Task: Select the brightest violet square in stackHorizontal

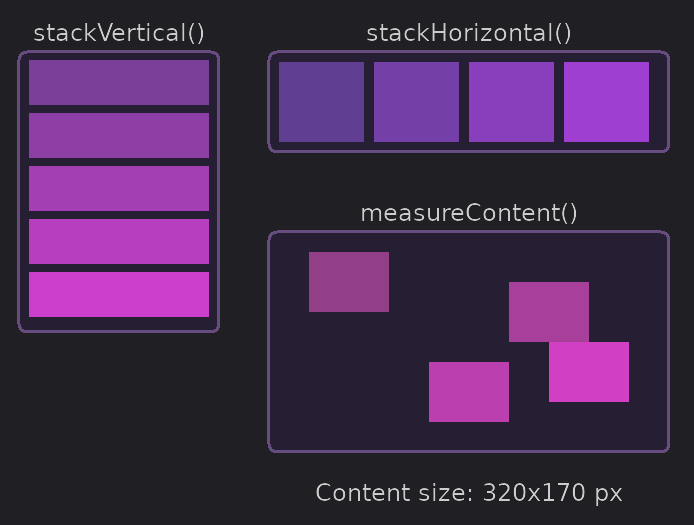Action: [x=606, y=102]
